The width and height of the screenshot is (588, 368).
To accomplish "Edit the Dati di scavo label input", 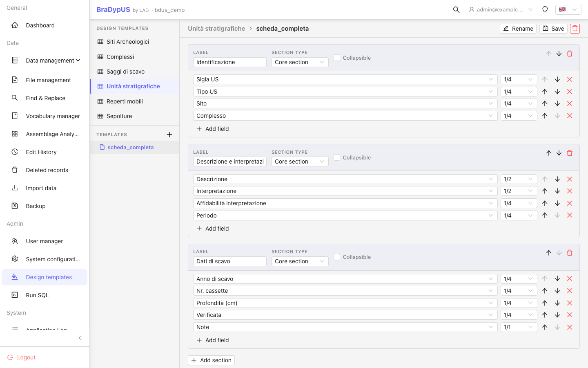I will (x=230, y=261).
